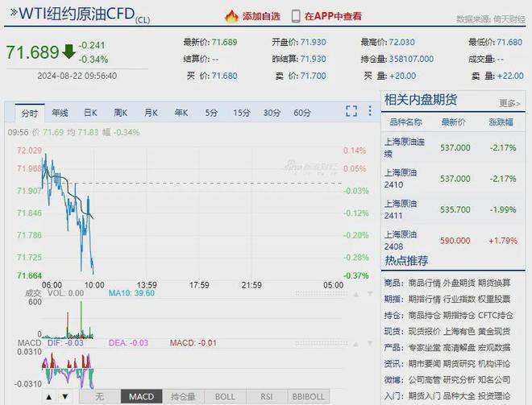The image size is (532, 405).
Task: Switch to the 15分 chart tab
Action: (241, 113)
